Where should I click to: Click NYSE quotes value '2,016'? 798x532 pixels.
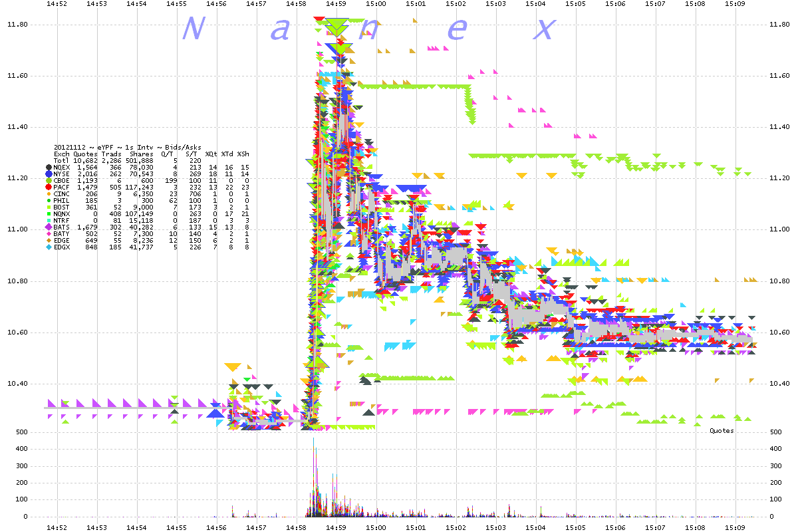(x=87, y=174)
